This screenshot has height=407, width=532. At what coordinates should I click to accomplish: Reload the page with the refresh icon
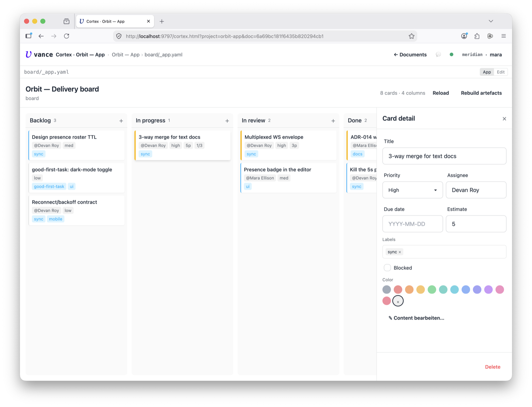click(x=66, y=36)
